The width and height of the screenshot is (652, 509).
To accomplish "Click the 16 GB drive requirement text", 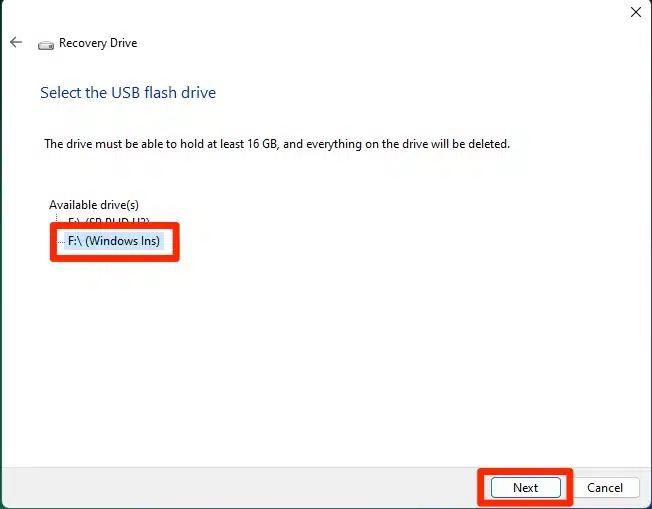I will point(277,144).
